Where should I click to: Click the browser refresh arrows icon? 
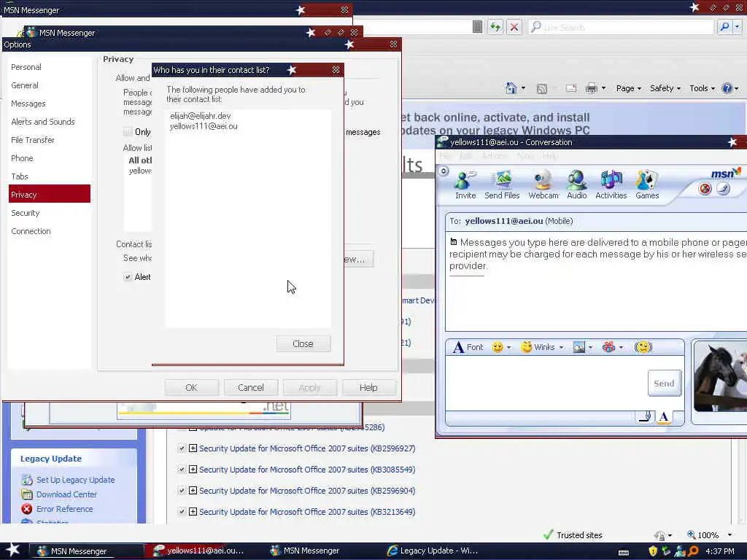coord(495,27)
